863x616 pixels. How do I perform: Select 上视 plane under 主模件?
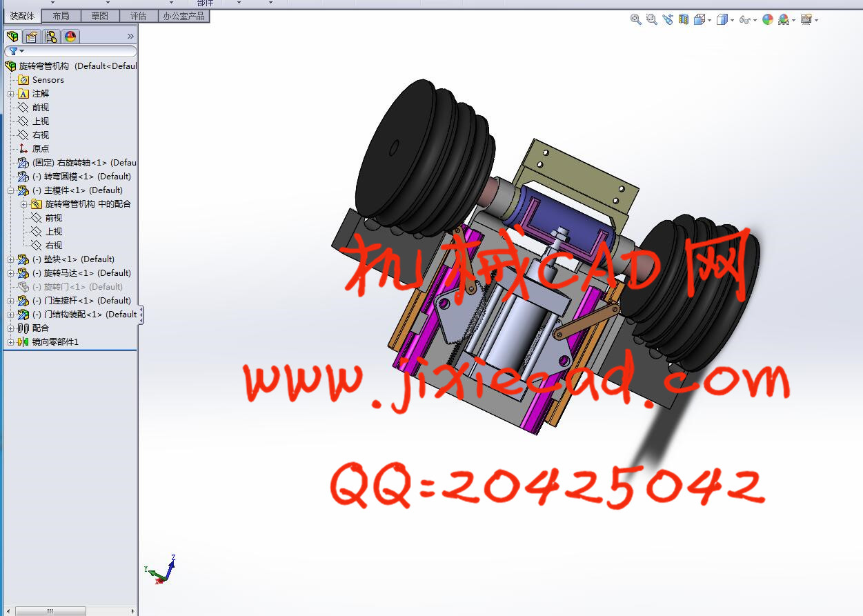pos(54,232)
